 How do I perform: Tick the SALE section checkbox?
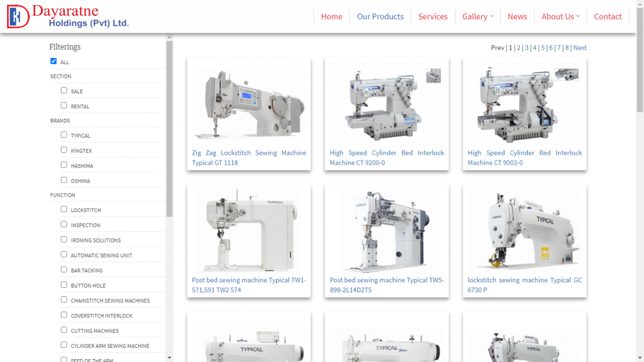[x=64, y=90]
